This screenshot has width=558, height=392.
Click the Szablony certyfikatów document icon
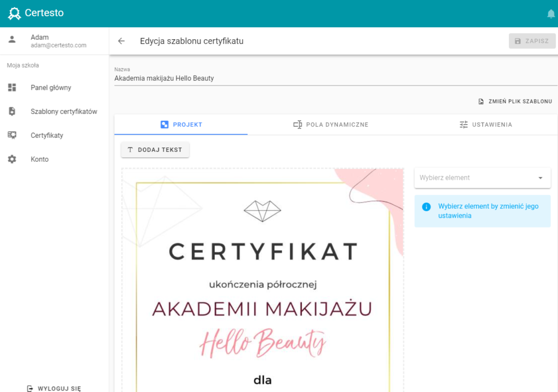click(12, 112)
